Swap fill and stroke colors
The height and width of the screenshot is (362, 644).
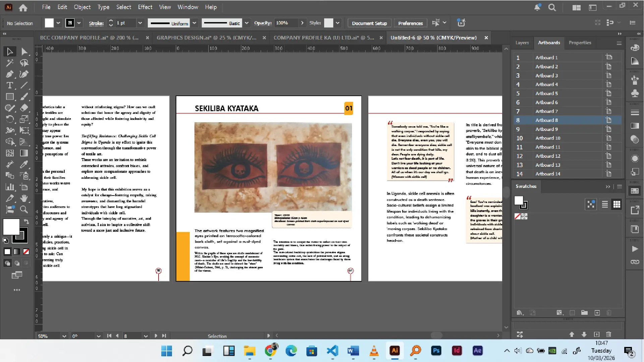click(x=26, y=221)
